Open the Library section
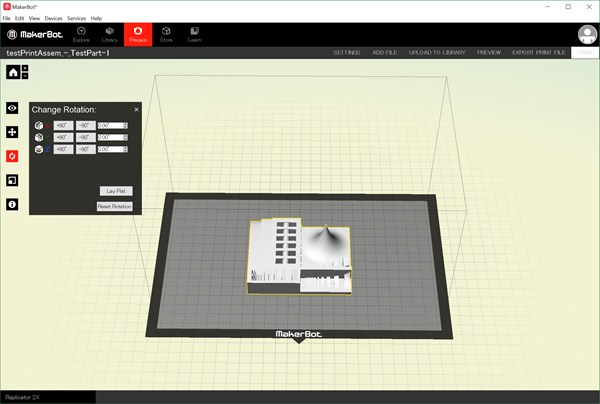 109,34
